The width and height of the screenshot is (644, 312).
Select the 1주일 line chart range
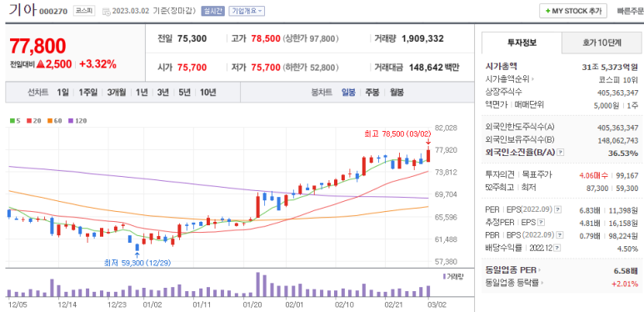pos(87,93)
